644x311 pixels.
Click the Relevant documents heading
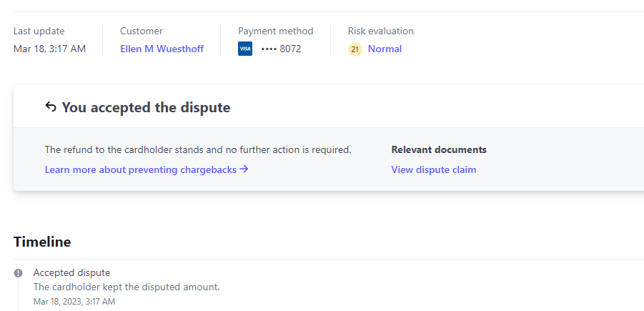(439, 150)
